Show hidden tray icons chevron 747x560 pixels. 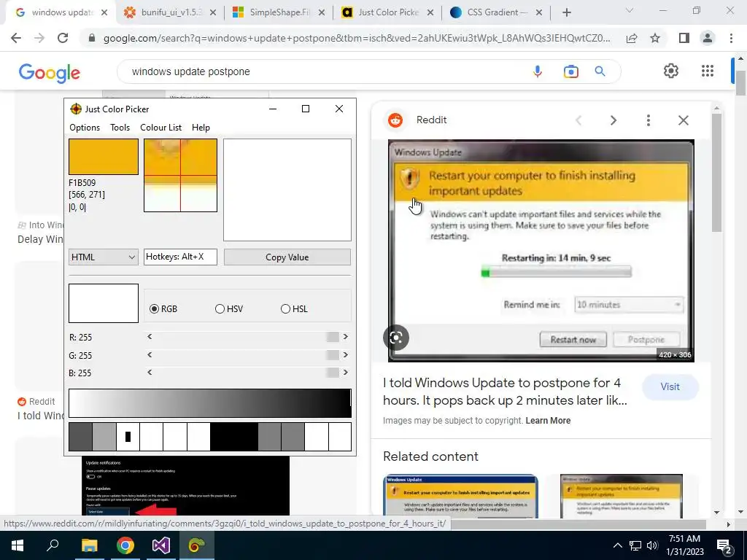(617, 545)
